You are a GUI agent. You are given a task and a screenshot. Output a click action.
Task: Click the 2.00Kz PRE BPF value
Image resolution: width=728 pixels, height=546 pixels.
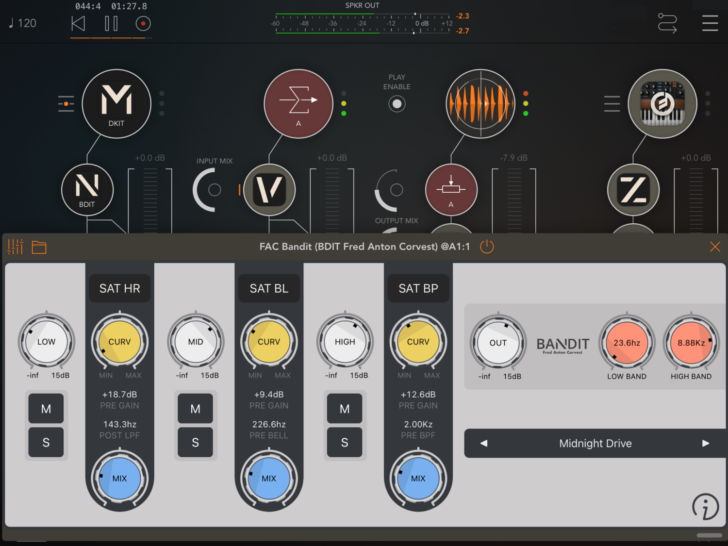pyautogui.click(x=418, y=424)
